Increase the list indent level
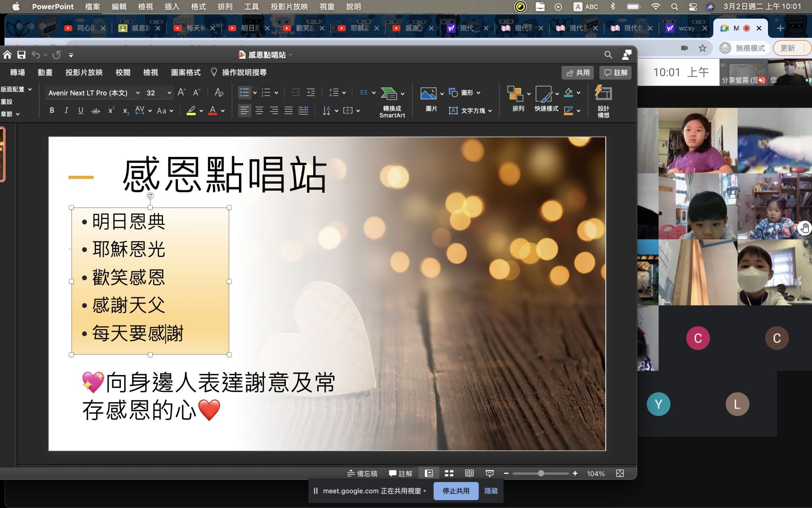The image size is (812, 508). click(311, 92)
